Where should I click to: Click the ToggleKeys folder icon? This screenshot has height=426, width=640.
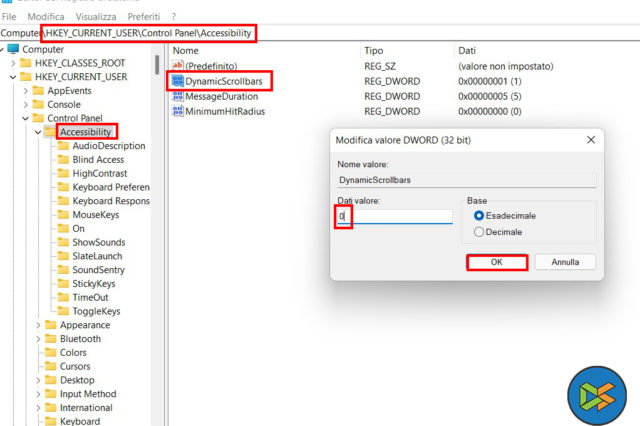pos(63,311)
